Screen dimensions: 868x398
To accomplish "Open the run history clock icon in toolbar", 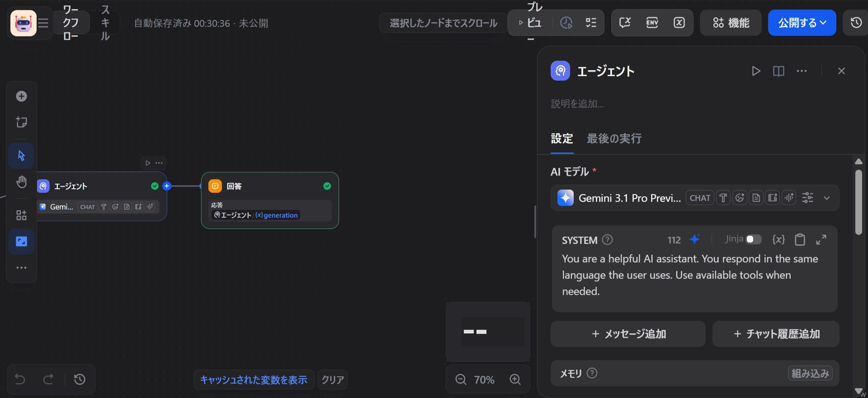I will point(566,23).
